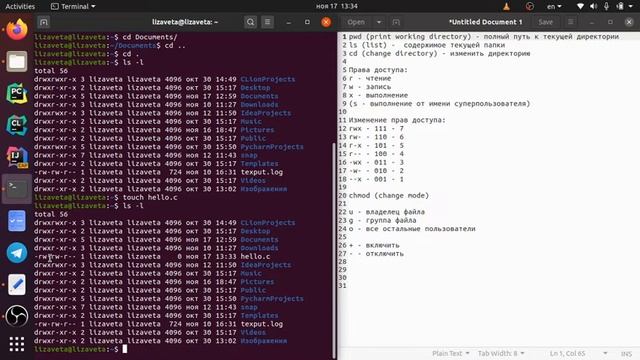Click the 'r - чтение' line in the editor

pyautogui.click(x=370, y=78)
